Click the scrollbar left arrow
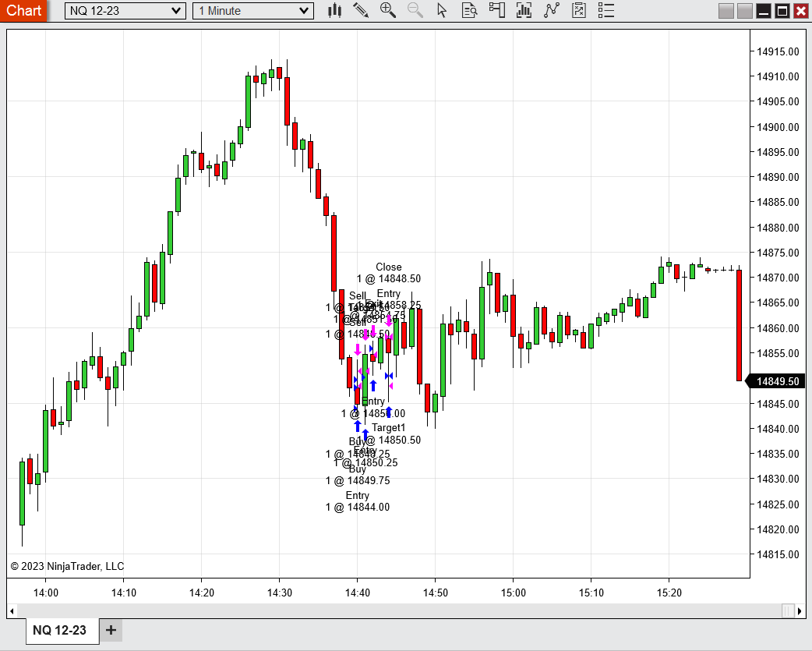Image resolution: width=812 pixels, height=651 pixels. point(12,611)
